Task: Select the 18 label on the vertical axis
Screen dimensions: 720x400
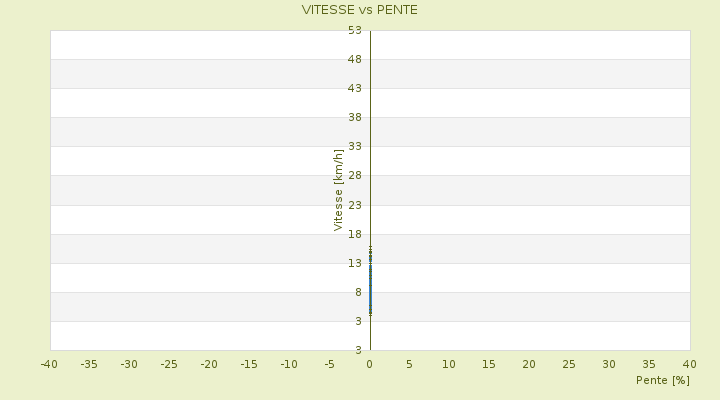Action: click(355, 234)
